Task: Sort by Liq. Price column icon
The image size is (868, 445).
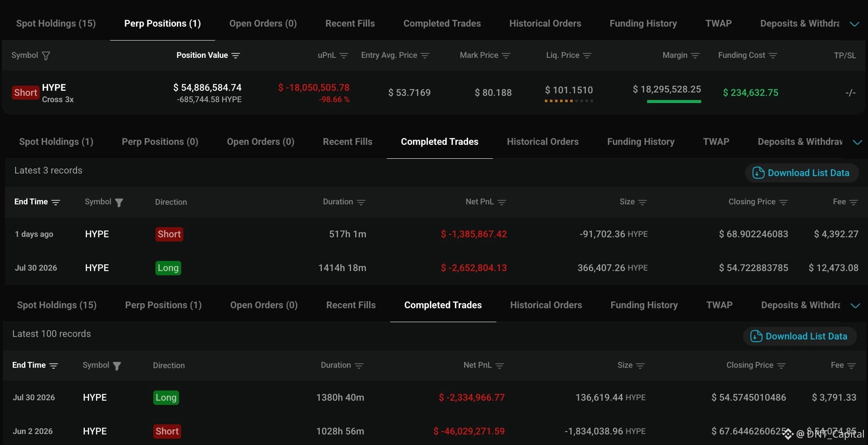Action: tap(587, 56)
